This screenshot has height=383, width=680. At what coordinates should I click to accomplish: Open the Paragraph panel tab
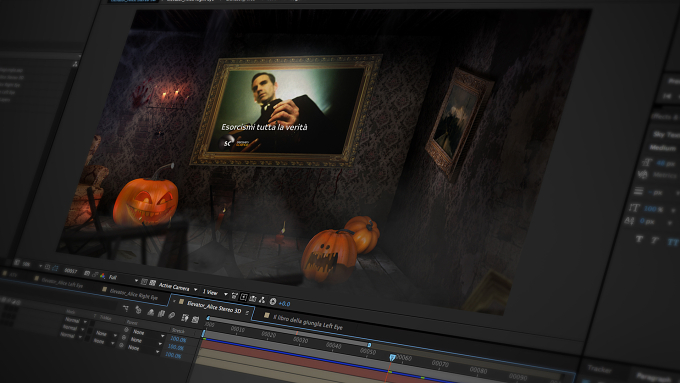coord(653,377)
